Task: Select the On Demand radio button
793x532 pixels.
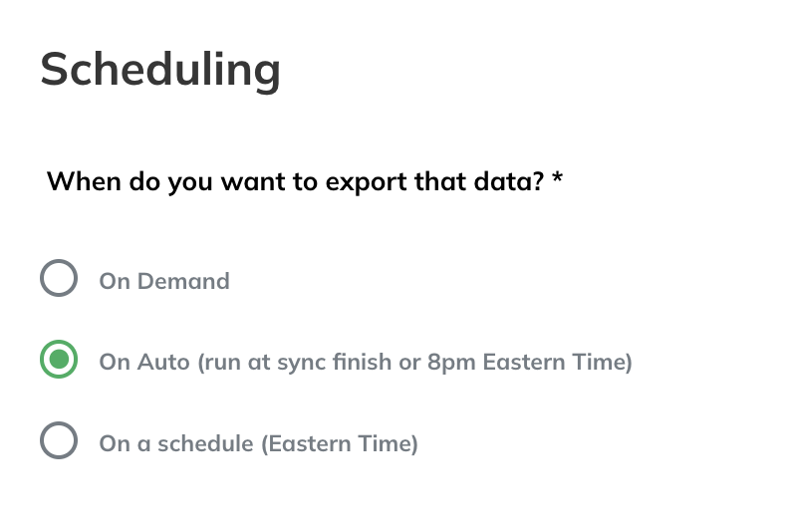Action: [x=59, y=278]
